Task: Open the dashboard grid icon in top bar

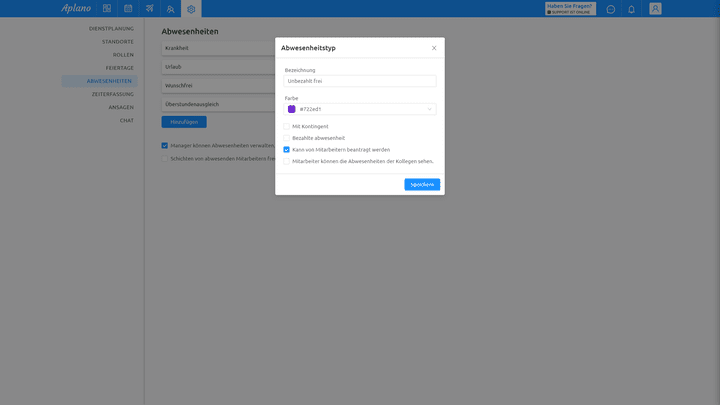Action: tap(107, 9)
